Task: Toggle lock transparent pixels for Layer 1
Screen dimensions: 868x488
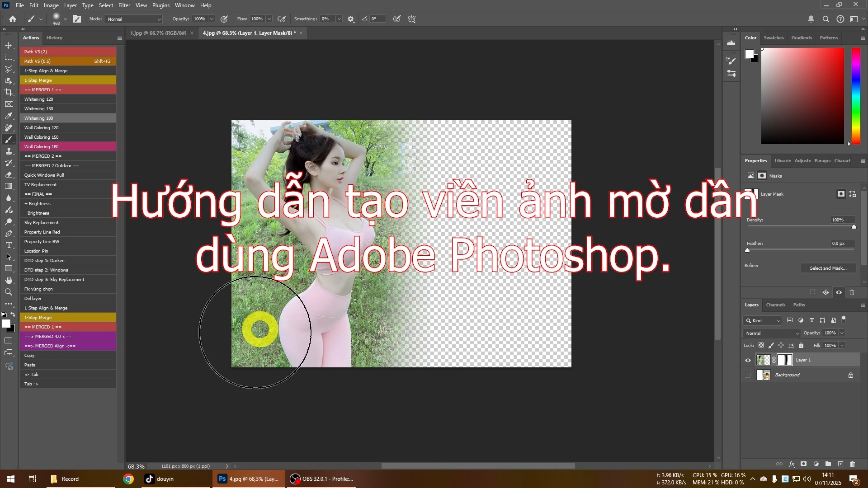Action: click(761, 345)
